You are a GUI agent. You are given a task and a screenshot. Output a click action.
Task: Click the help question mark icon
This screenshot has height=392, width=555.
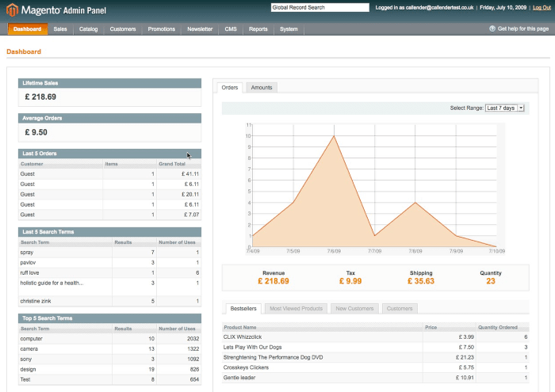492,29
